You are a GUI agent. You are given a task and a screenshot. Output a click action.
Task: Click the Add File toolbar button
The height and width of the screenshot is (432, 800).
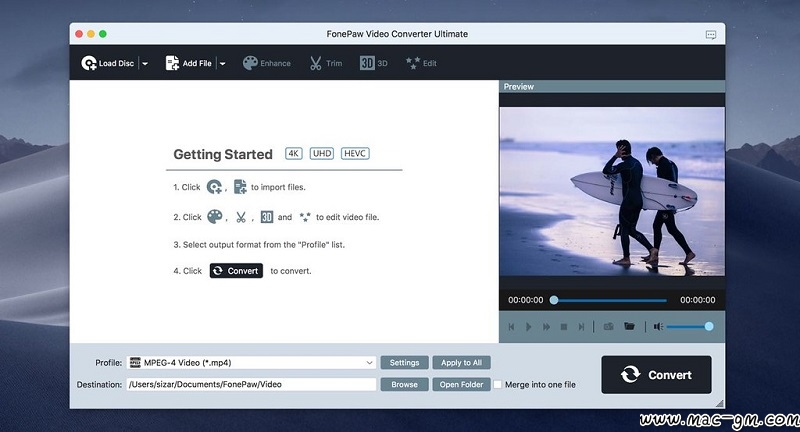(188, 63)
